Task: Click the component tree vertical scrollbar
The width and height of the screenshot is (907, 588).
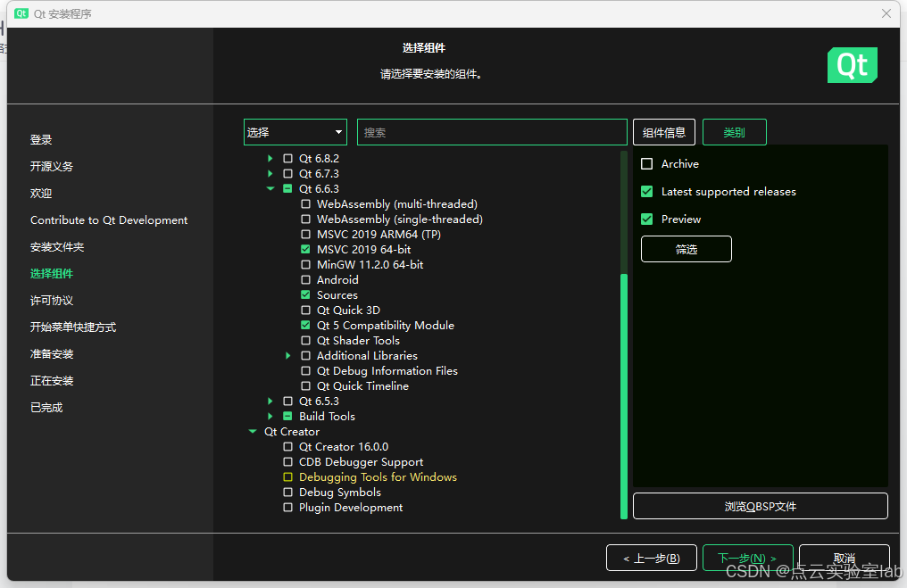Action: [624, 395]
